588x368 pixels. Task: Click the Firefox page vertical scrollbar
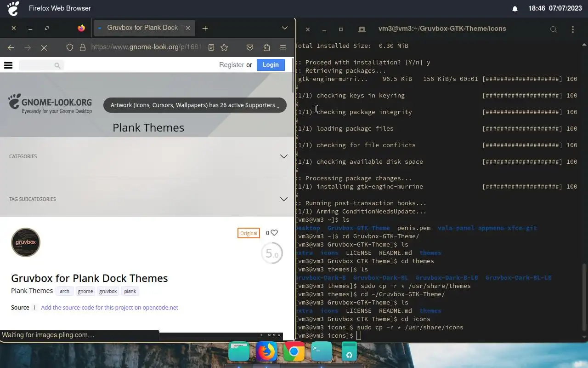tap(293, 76)
